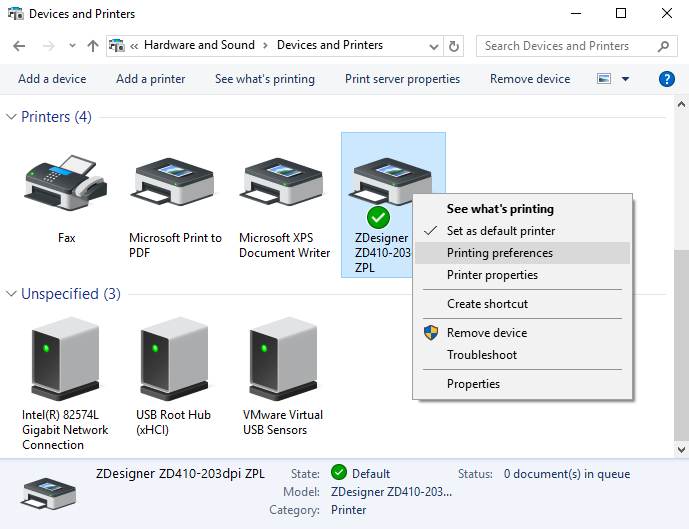Open the recent locations dropdown arrow
The height and width of the screenshot is (529, 689).
coord(72,45)
